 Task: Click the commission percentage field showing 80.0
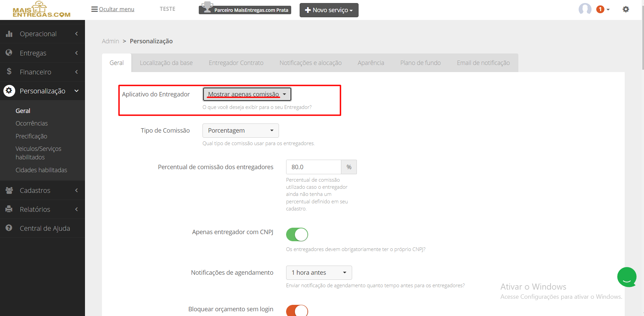tap(314, 167)
